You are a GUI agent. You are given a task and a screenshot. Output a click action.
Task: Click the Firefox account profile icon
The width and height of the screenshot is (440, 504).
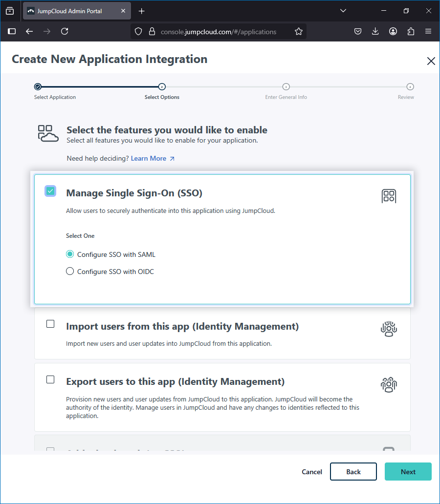pos(393,31)
